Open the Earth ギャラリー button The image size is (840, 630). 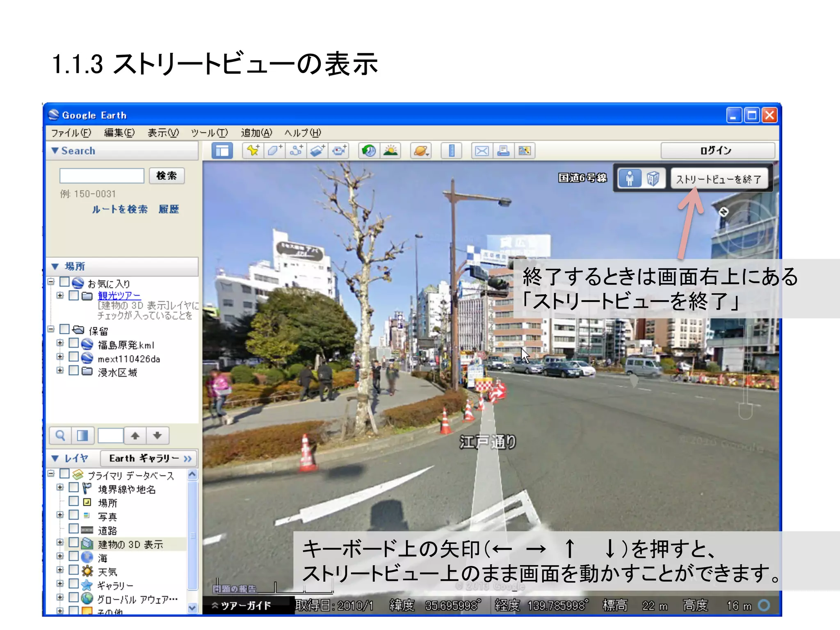(x=148, y=458)
